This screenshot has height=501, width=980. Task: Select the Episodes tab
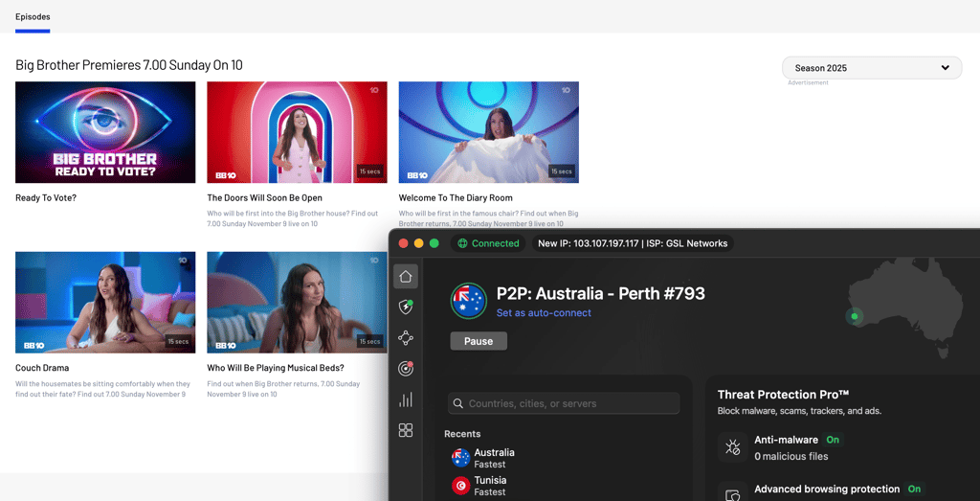coord(33,17)
